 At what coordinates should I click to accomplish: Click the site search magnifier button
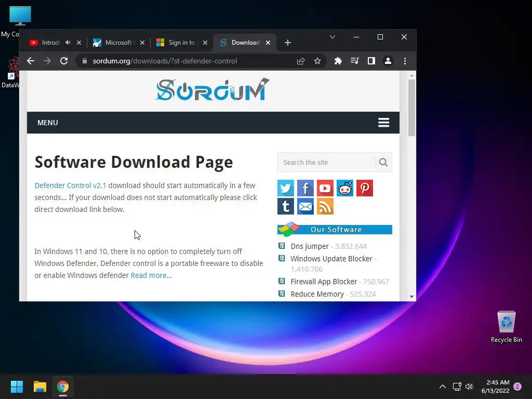(383, 162)
